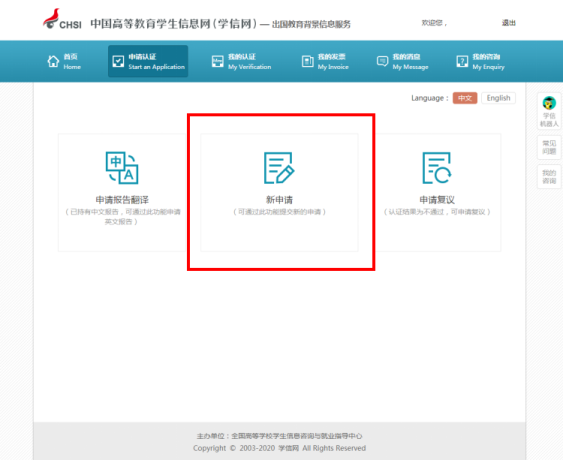The width and height of the screenshot is (563, 460).
Task: Open the 常见问题 FAQ sidebar button
Action: click(549, 148)
